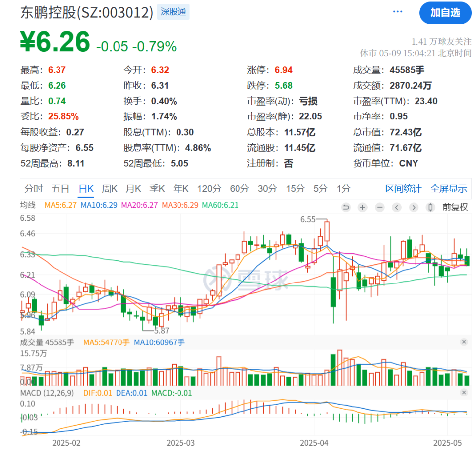The width and height of the screenshot is (476, 453).
Task: Click the 市盈率(TTM) value 23.40
Action: point(426,101)
